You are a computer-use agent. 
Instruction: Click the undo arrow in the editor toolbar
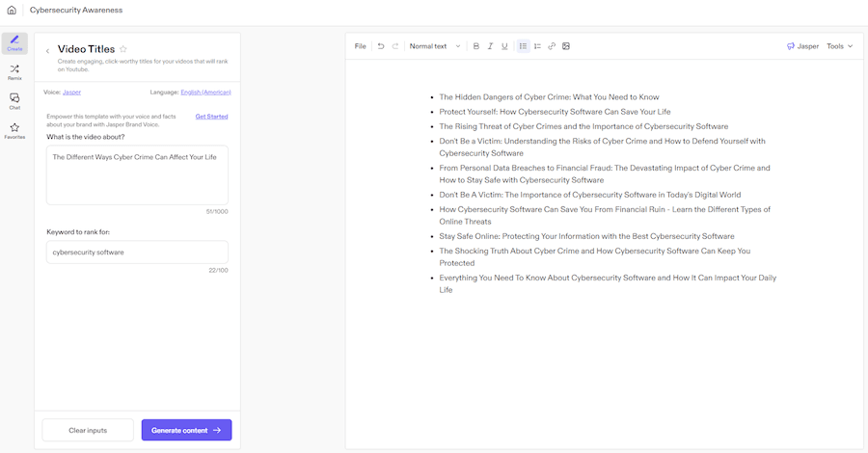(381, 46)
